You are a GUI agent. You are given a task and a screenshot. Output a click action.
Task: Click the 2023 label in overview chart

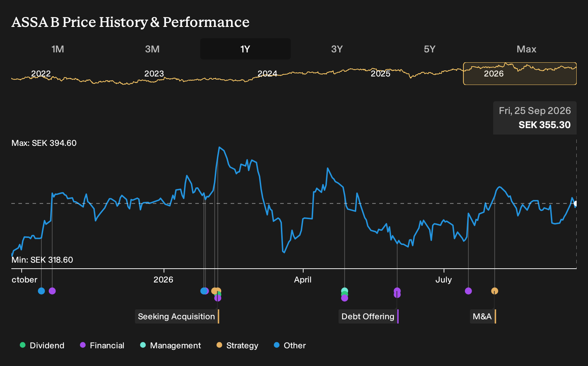coord(154,74)
